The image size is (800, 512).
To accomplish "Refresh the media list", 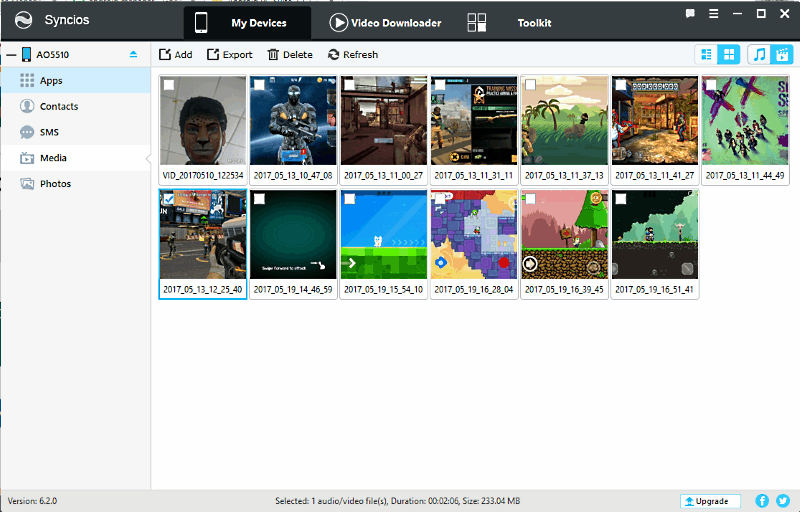I will pyautogui.click(x=353, y=55).
